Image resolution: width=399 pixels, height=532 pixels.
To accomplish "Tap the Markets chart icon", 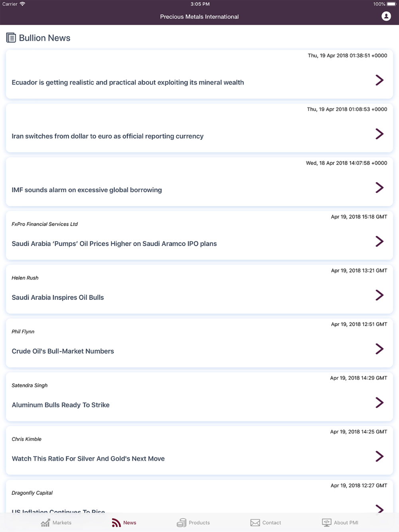I will coord(45,522).
